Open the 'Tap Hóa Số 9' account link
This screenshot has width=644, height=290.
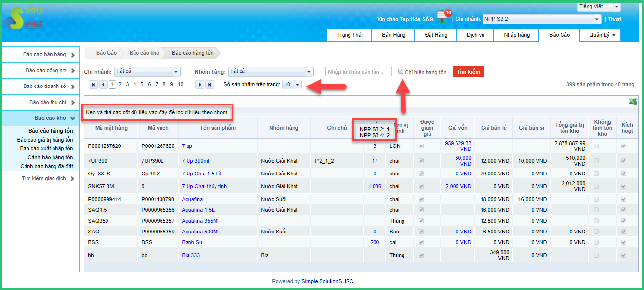coord(416,19)
